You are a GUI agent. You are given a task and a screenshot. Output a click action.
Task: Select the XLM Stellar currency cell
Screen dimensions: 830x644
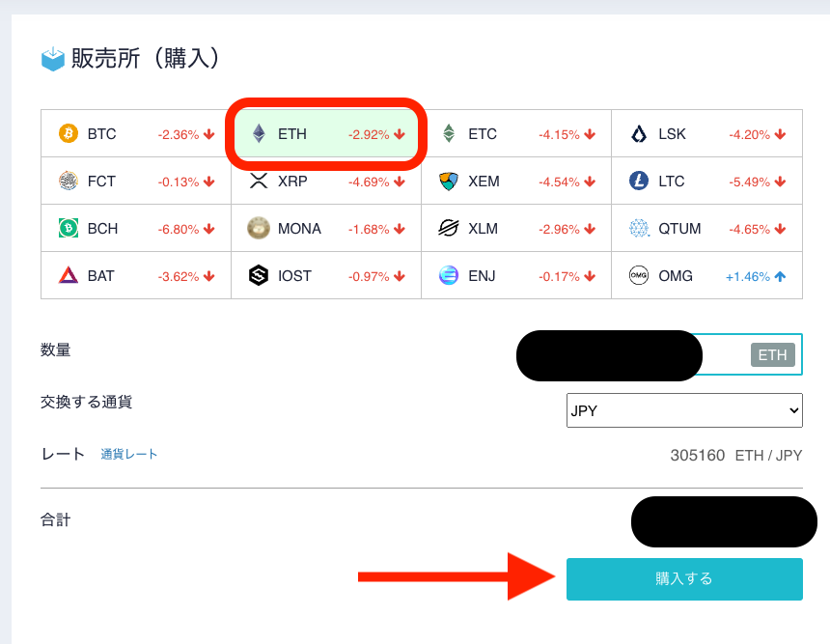[516, 228]
